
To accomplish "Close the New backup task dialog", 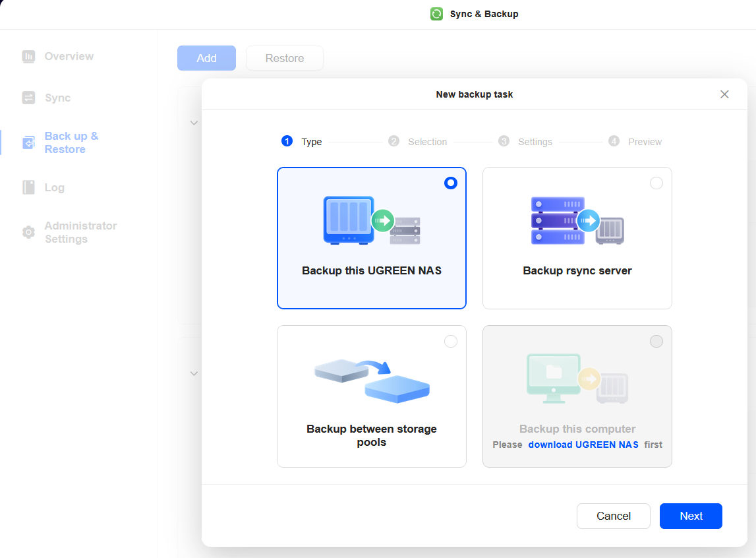I will coord(724,94).
